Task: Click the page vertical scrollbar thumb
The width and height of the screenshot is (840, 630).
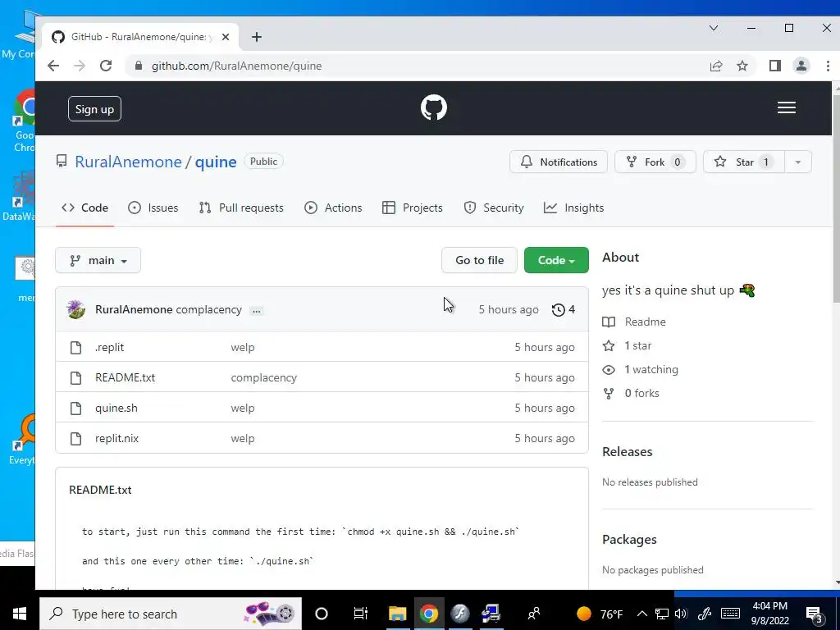Action: tap(836, 199)
